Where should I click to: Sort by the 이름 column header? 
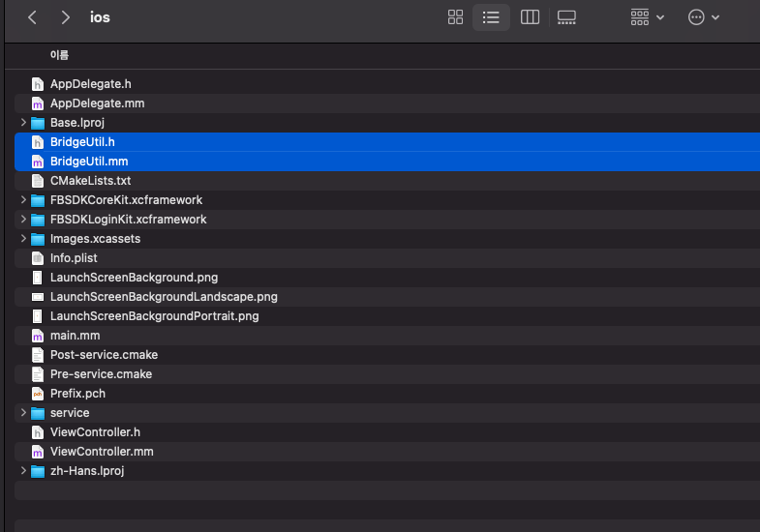(x=59, y=55)
